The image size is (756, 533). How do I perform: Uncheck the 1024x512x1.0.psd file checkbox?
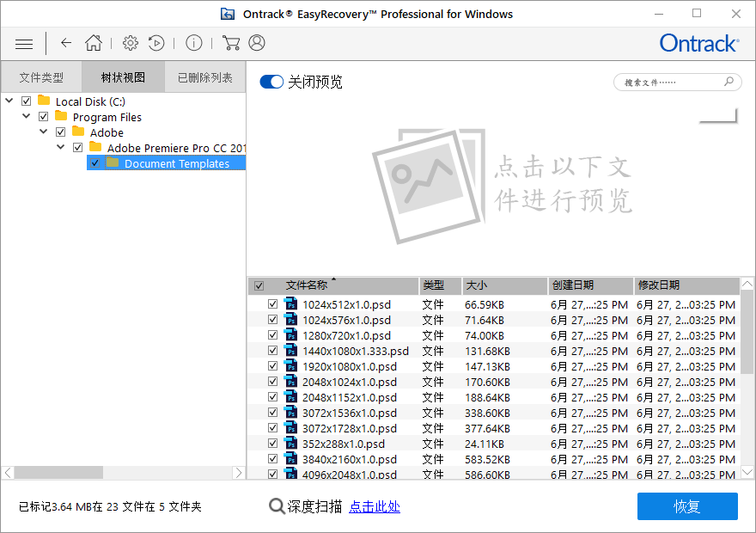pyautogui.click(x=273, y=303)
